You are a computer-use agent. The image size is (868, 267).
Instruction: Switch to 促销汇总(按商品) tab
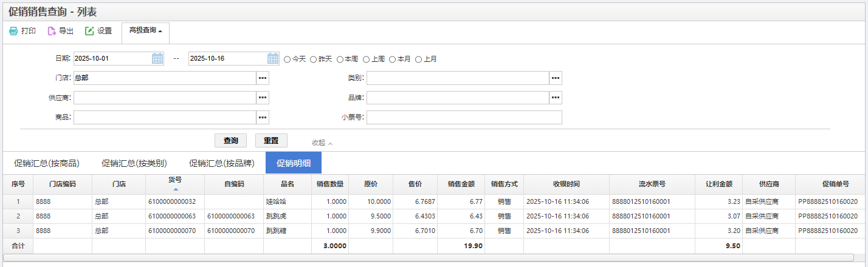pyautogui.click(x=47, y=163)
